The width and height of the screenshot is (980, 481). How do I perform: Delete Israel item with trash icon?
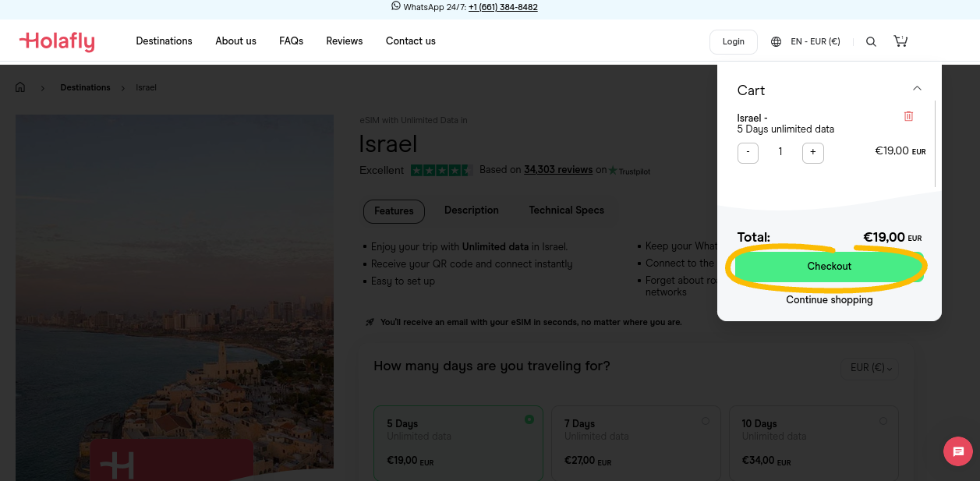[x=908, y=116]
